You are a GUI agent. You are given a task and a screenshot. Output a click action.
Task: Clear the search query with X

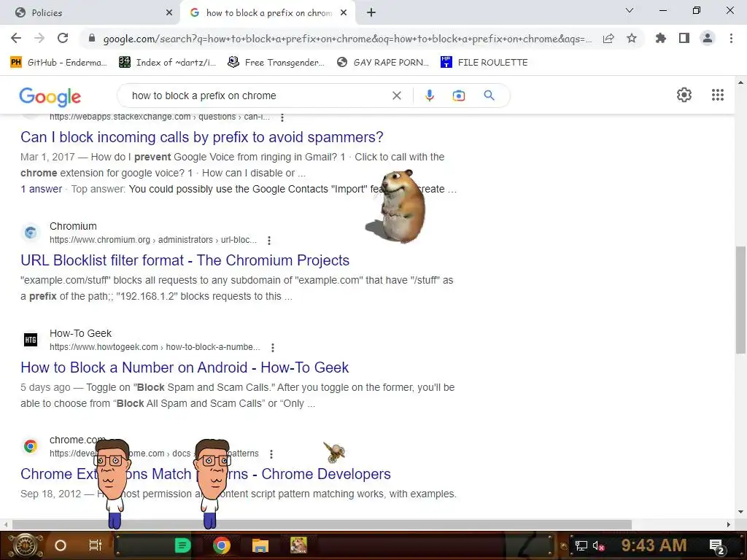[396, 96]
